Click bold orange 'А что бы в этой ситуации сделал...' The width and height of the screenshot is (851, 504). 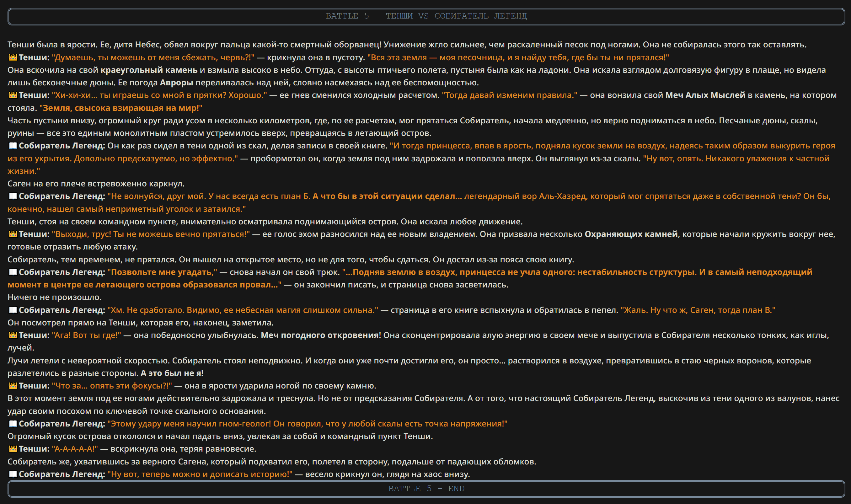387,196
